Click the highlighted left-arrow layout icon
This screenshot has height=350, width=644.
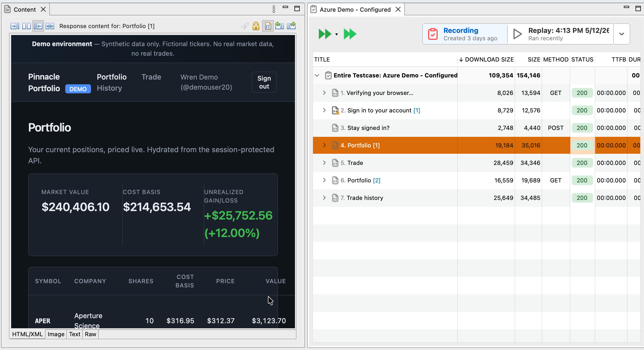click(38, 26)
